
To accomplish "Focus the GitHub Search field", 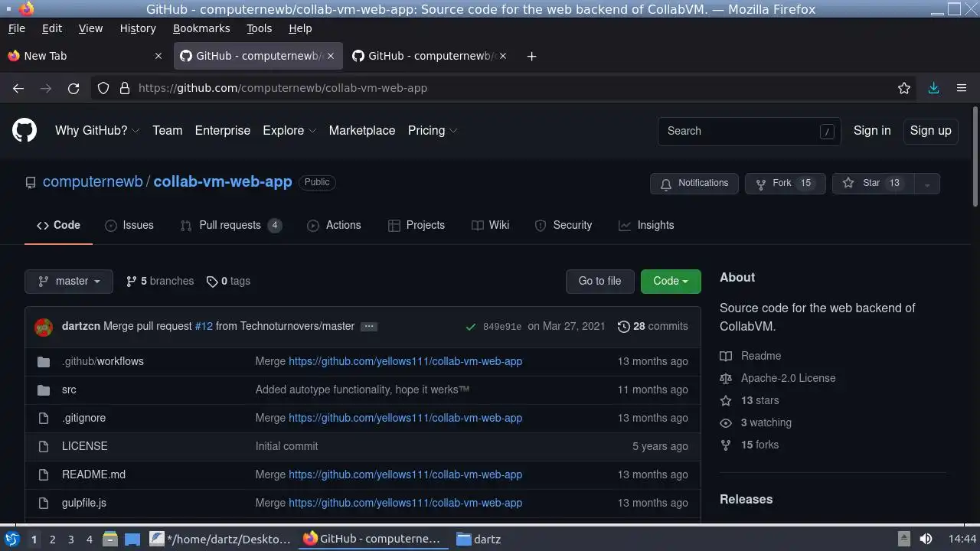I will click(749, 131).
